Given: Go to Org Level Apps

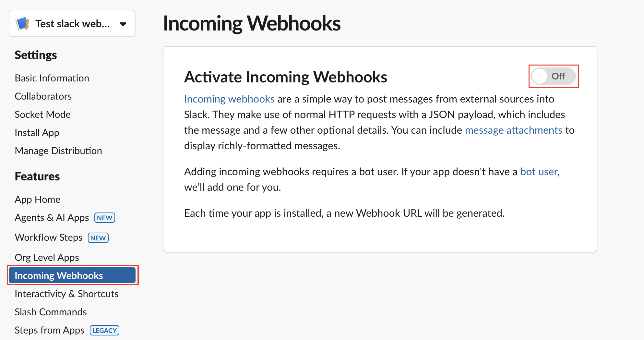Looking at the screenshot, I should pos(47,258).
